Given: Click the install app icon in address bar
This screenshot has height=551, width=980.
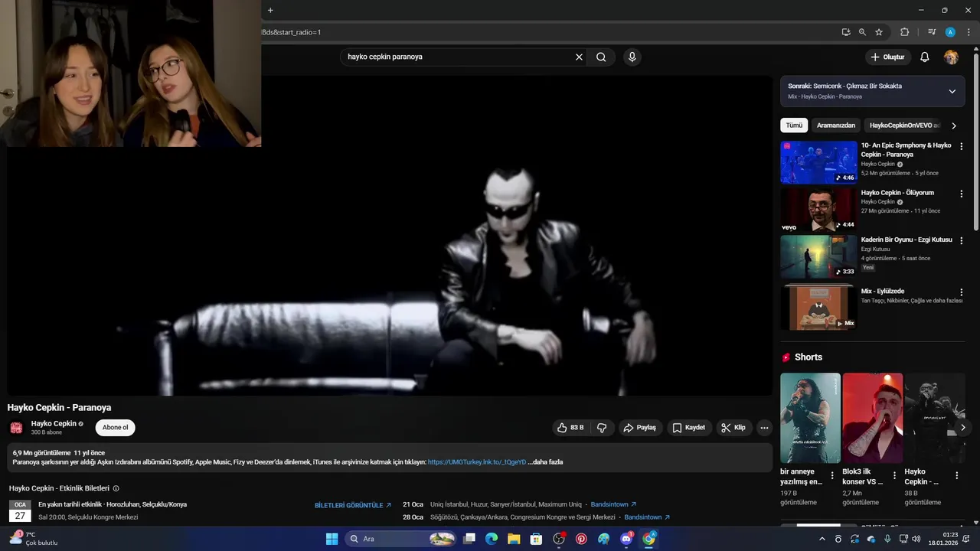Looking at the screenshot, I should [x=846, y=32].
